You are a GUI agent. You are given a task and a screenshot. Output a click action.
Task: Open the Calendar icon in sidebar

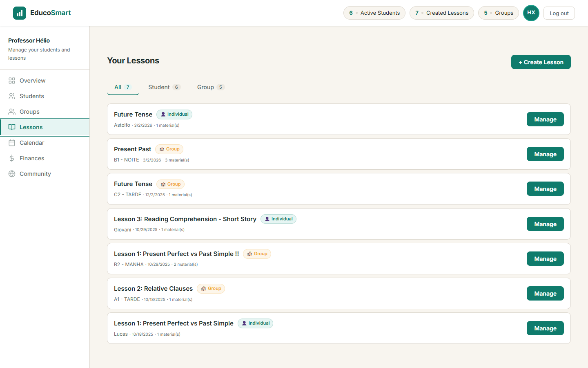[x=12, y=143]
